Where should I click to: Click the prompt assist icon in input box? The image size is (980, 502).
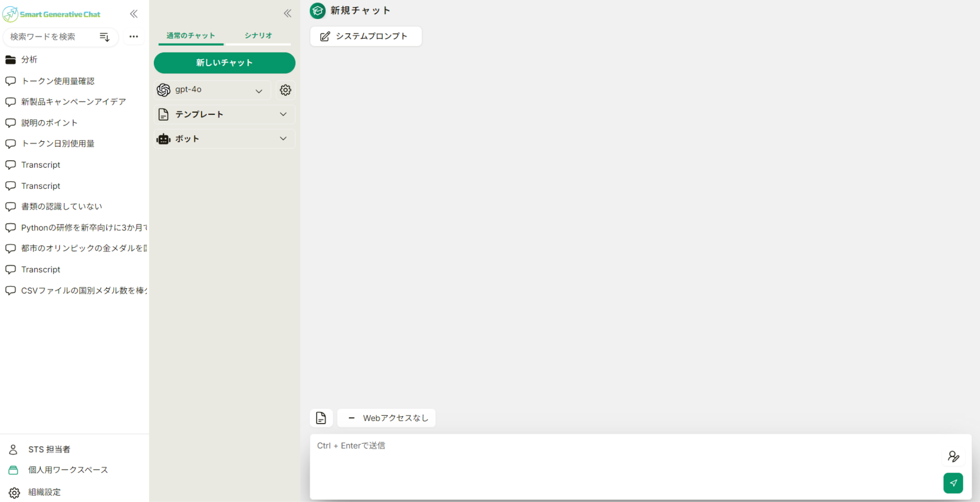click(x=953, y=456)
